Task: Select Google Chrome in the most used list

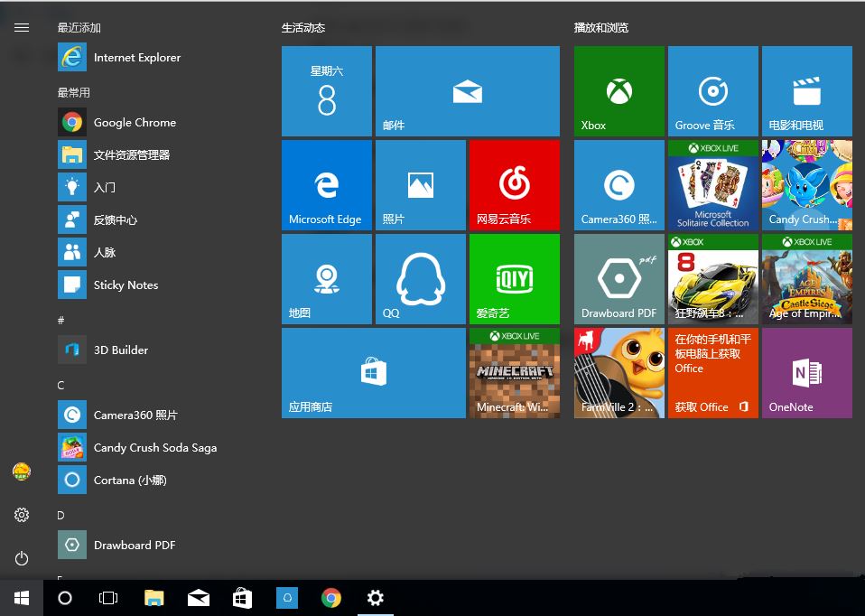Action: pos(135,123)
